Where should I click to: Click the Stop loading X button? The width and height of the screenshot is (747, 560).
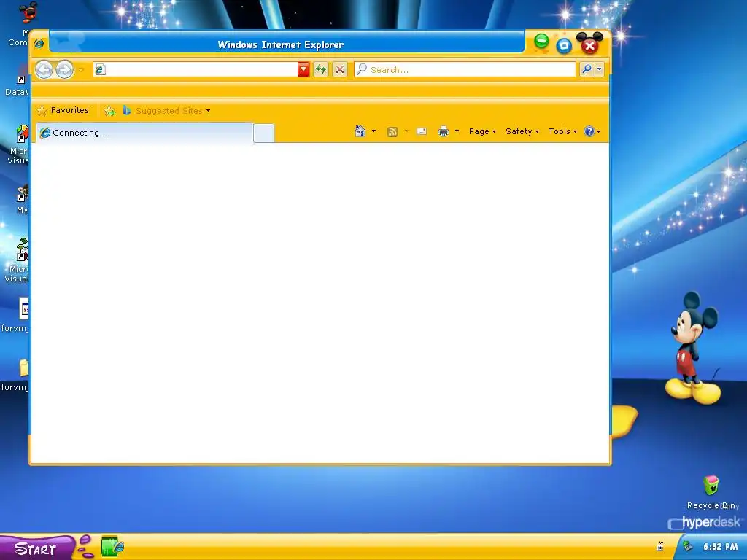coord(340,69)
